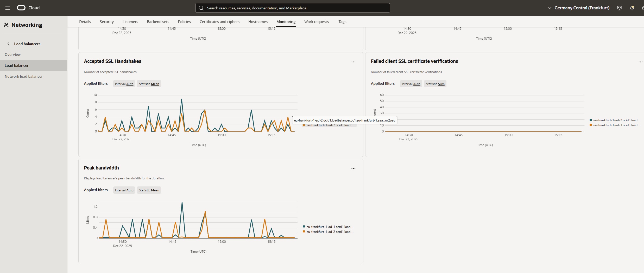
Task: Switch to the Backend sets tab
Action: (158, 22)
